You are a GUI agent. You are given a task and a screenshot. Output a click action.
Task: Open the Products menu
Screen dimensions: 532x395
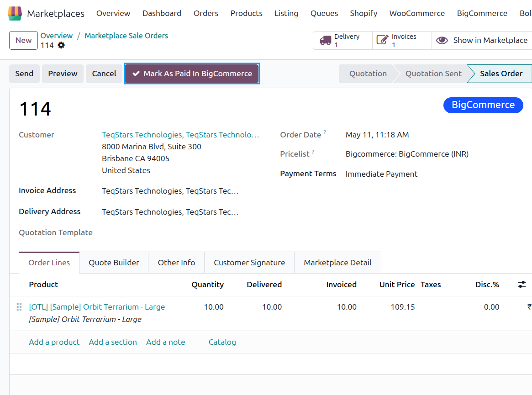(246, 13)
